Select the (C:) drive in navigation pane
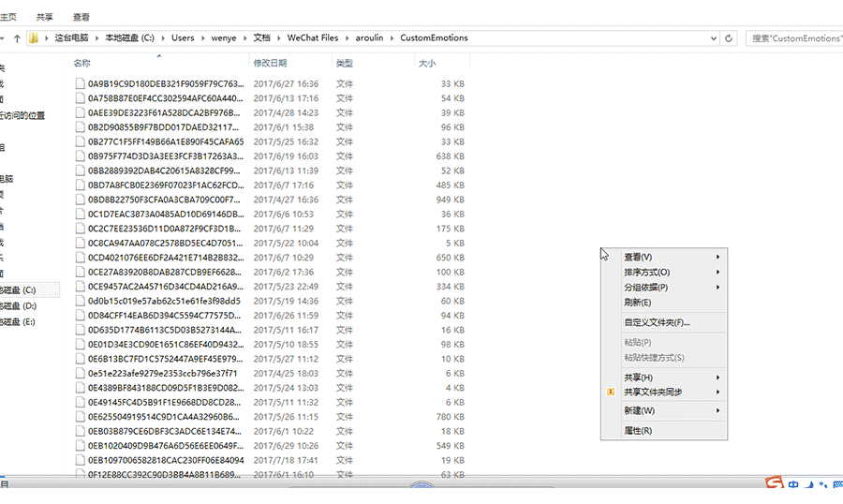The width and height of the screenshot is (843, 504). point(19,289)
